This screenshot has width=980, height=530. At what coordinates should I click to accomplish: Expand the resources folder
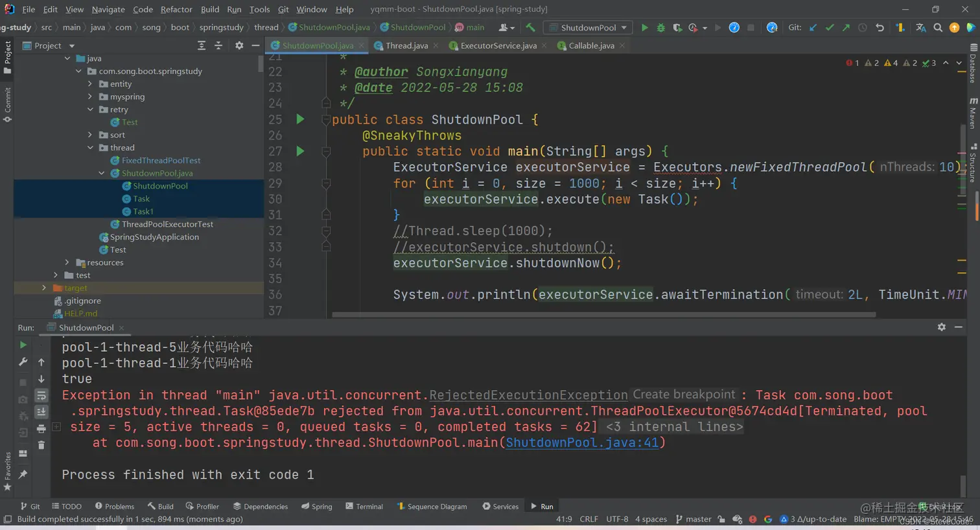click(x=67, y=262)
